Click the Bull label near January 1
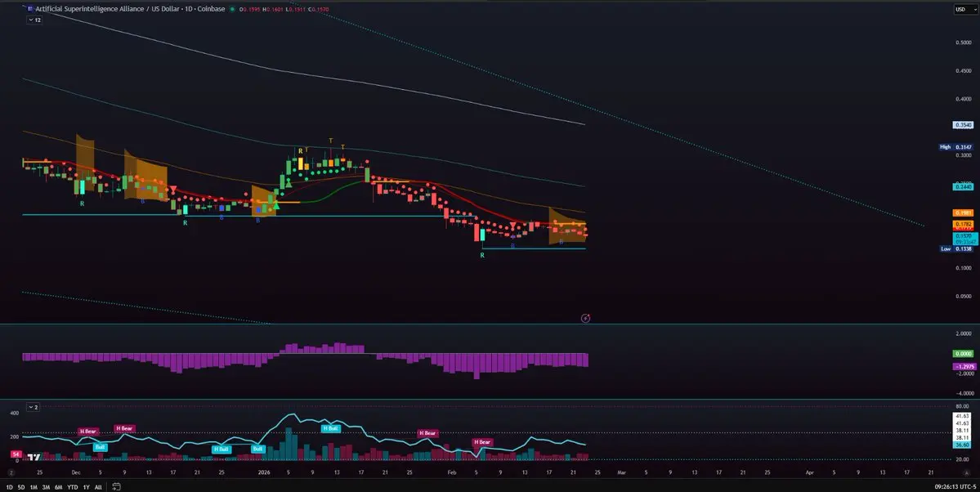Image resolution: width=980 pixels, height=492 pixels. (257, 449)
